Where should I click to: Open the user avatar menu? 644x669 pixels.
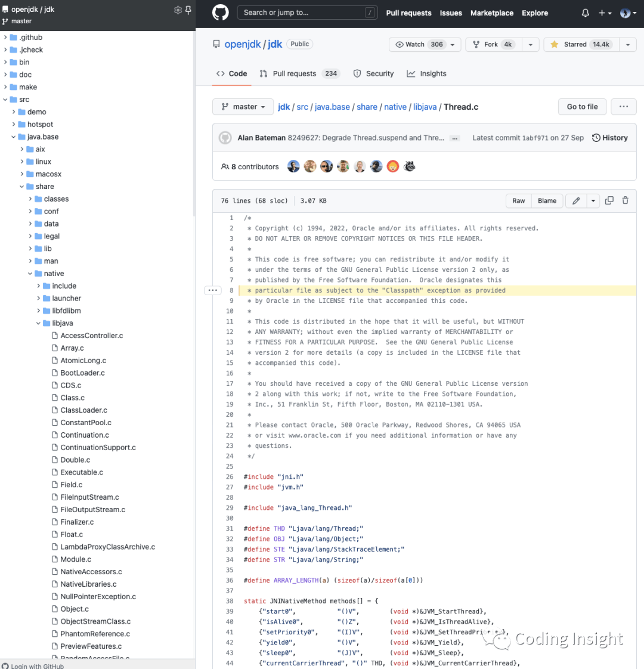click(628, 13)
